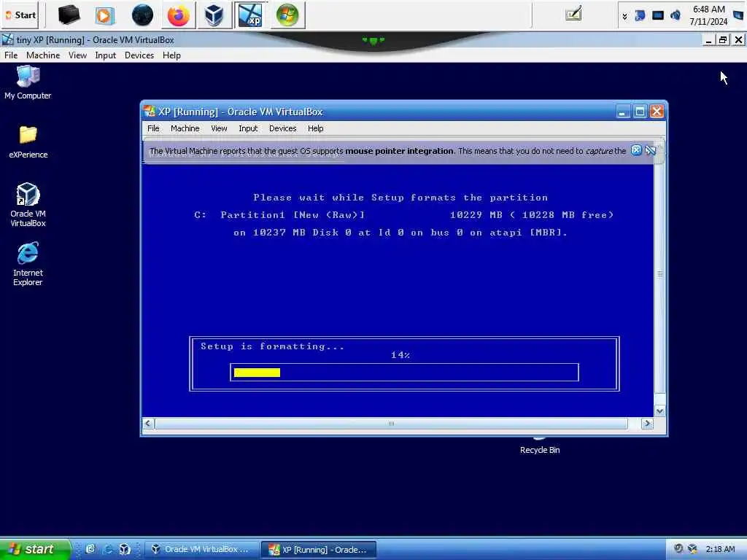The image size is (747, 560).
Task: Click the bold "mouse pointer integration" text
Action: click(x=399, y=151)
